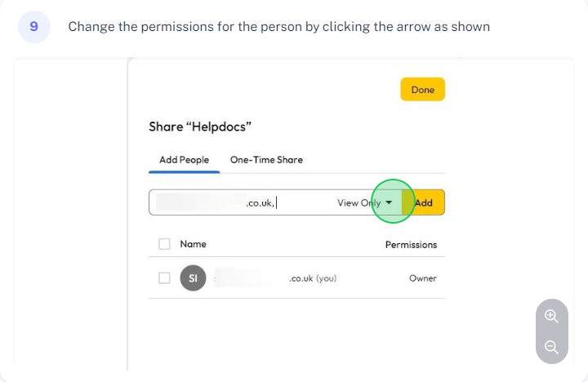The height and width of the screenshot is (382, 588).
Task: Check the box for the SI user row
Action: (164, 278)
